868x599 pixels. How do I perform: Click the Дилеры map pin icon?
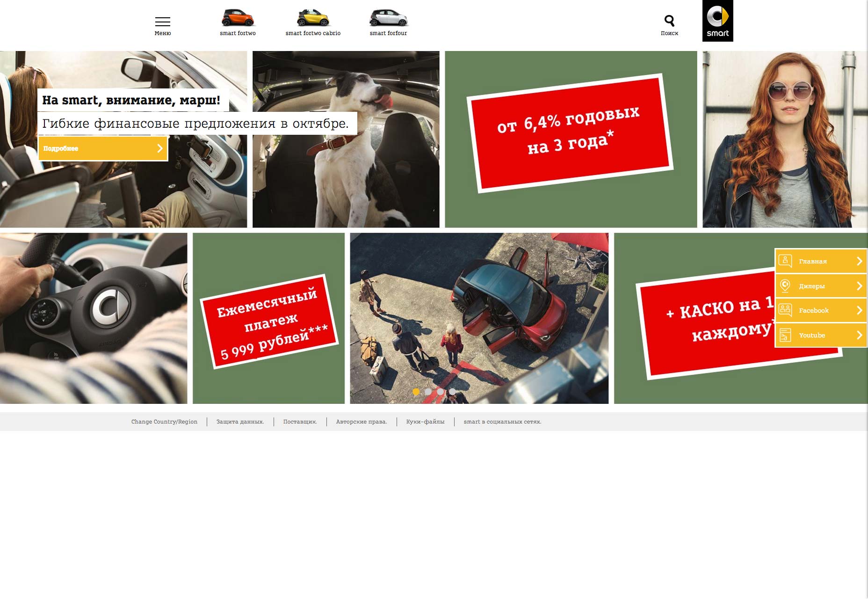coord(785,285)
